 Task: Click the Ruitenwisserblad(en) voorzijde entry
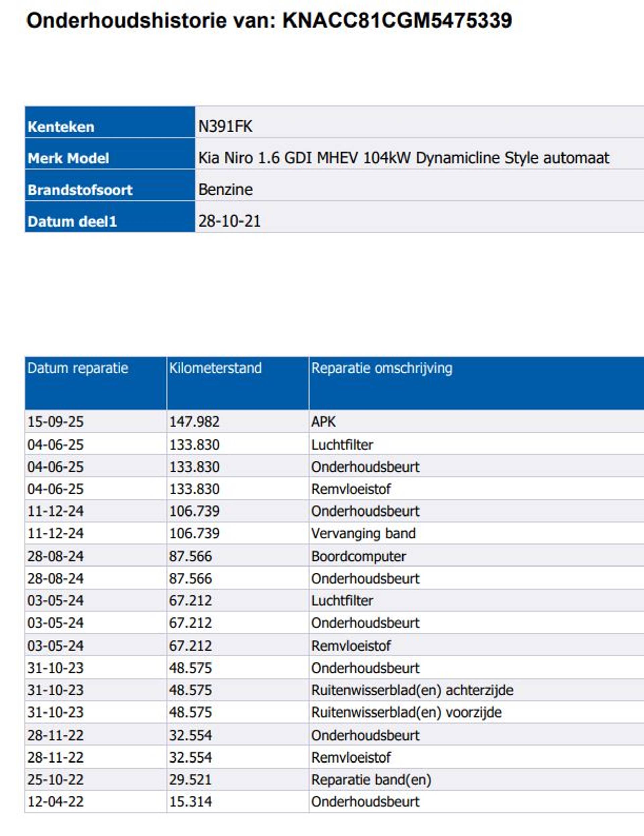[406, 712]
